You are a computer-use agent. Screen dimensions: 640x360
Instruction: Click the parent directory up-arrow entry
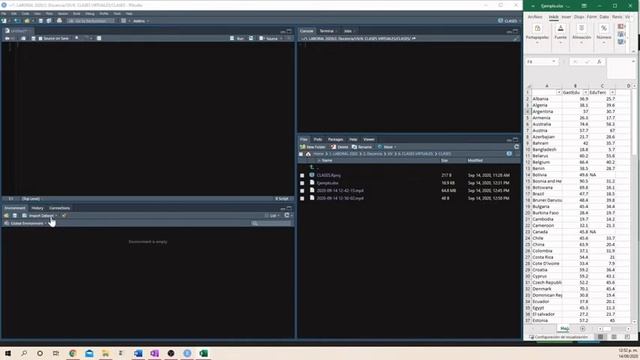pyautogui.click(x=312, y=167)
